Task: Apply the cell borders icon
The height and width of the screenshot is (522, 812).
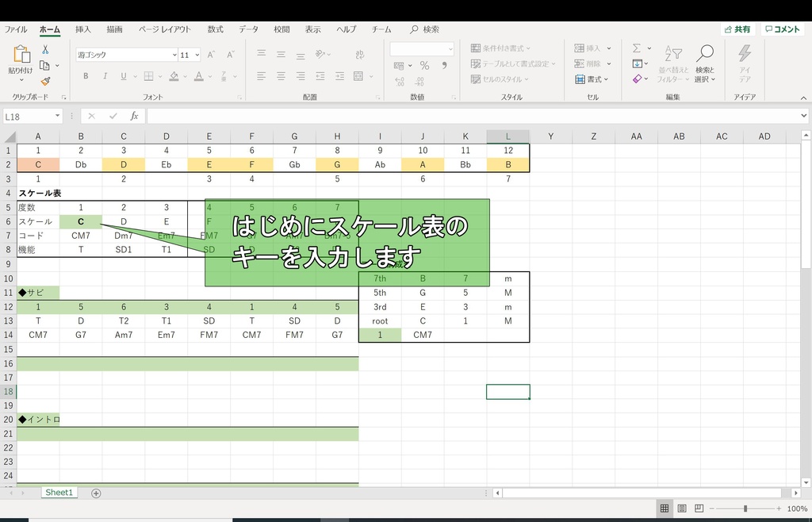Action: pyautogui.click(x=148, y=76)
